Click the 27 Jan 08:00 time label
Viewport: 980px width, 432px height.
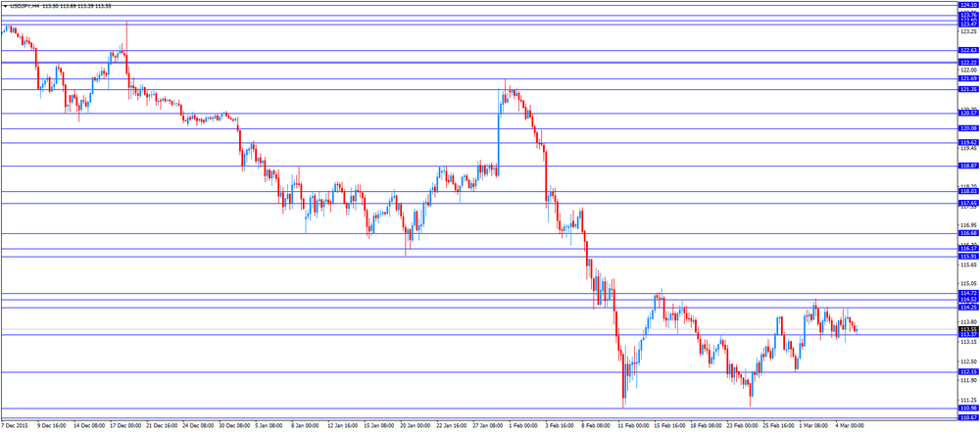point(489,426)
